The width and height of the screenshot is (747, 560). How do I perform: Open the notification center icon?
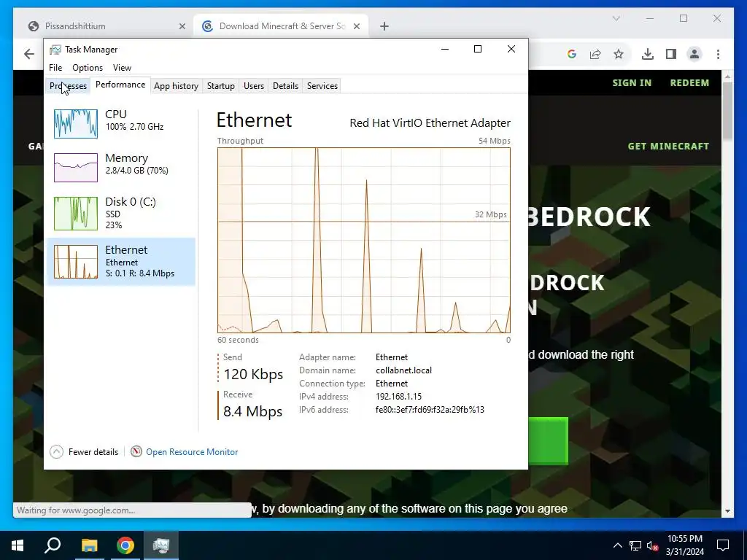(x=723, y=545)
